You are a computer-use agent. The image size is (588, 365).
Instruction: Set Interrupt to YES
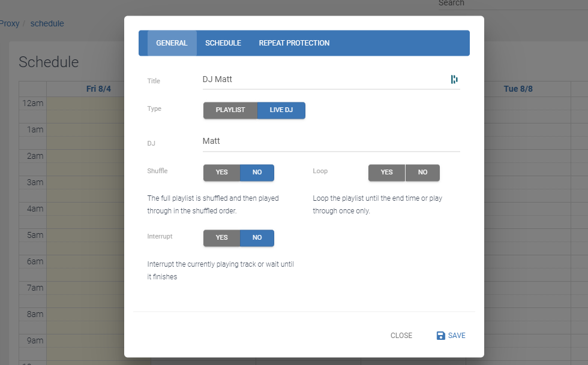tap(221, 237)
